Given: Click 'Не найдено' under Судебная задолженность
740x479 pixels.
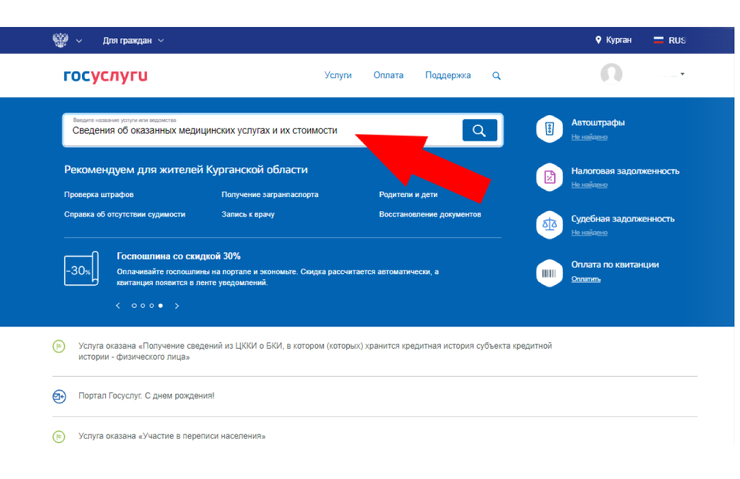Looking at the screenshot, I should 589,232.
